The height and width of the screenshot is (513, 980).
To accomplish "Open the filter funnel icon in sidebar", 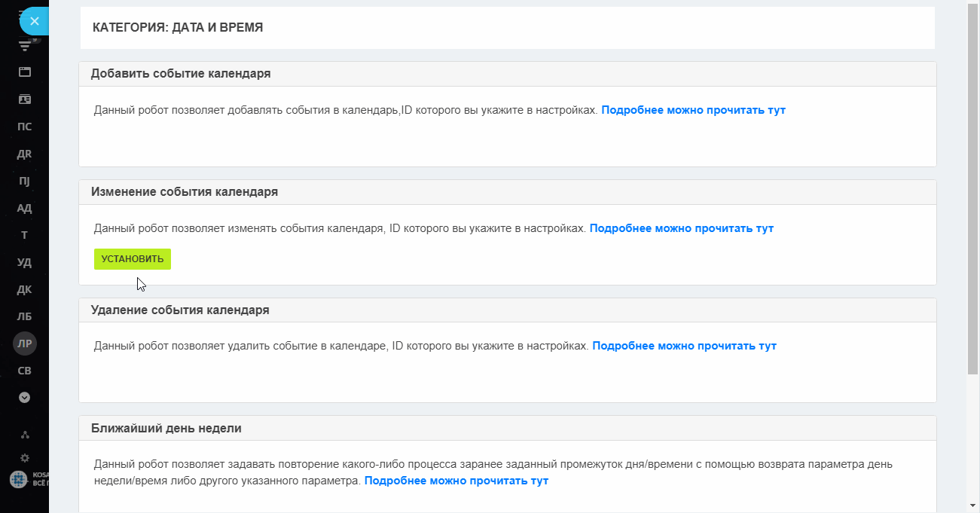I will [25, 46].
